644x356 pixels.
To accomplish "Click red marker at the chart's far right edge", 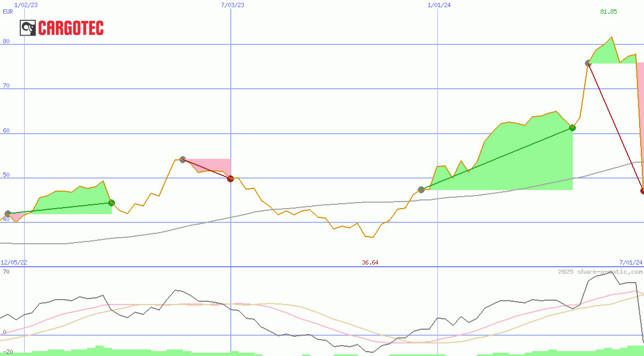I will pos(642,191).
